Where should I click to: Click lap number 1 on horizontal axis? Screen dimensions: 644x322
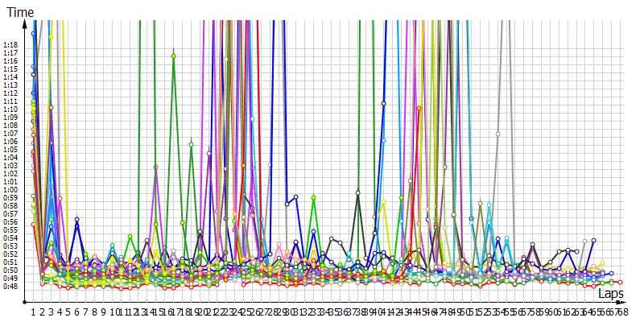point(33,312)
